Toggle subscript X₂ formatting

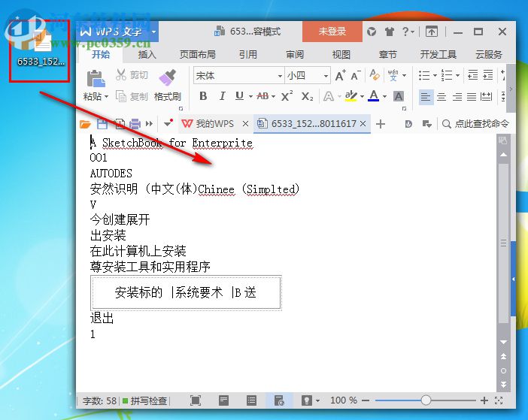tap(307, 96)
